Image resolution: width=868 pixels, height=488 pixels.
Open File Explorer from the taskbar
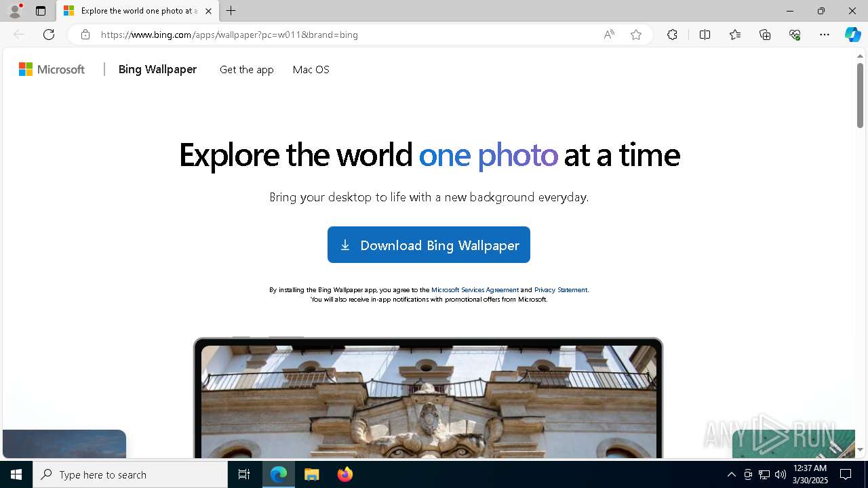tap(311, 474)
